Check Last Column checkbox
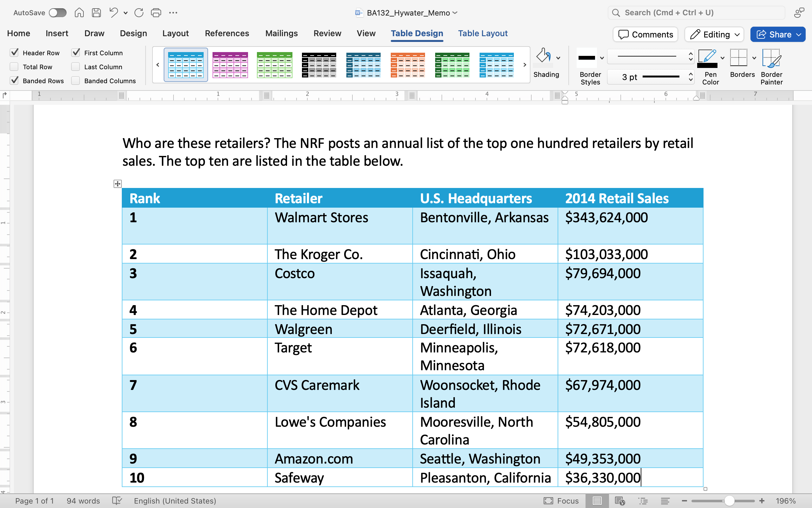Image resolution: width=812 pixels, height=508 pixels. (76, 67)
